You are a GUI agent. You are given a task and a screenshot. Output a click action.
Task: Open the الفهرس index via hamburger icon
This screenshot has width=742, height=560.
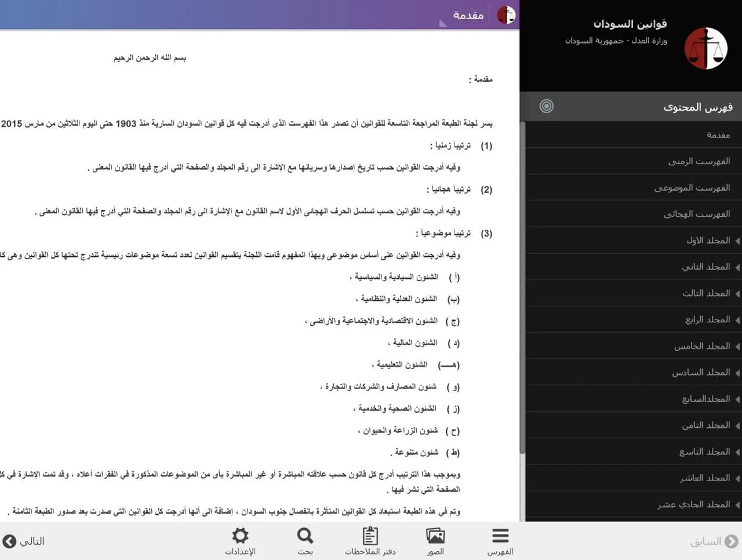click(x=500, y=539)
